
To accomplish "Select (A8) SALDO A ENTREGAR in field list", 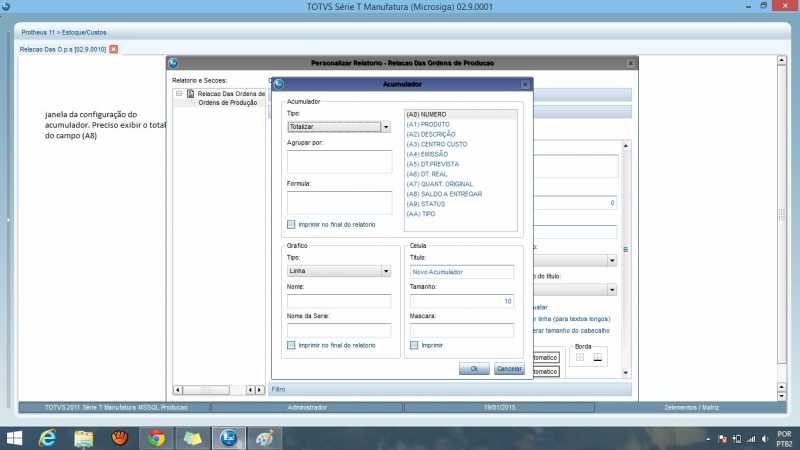I will click(461, 194).
